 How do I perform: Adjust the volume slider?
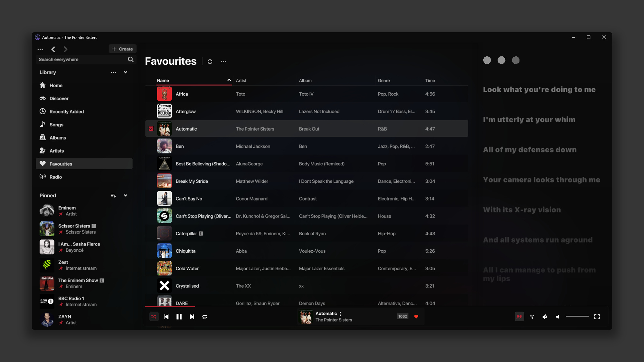577,317
